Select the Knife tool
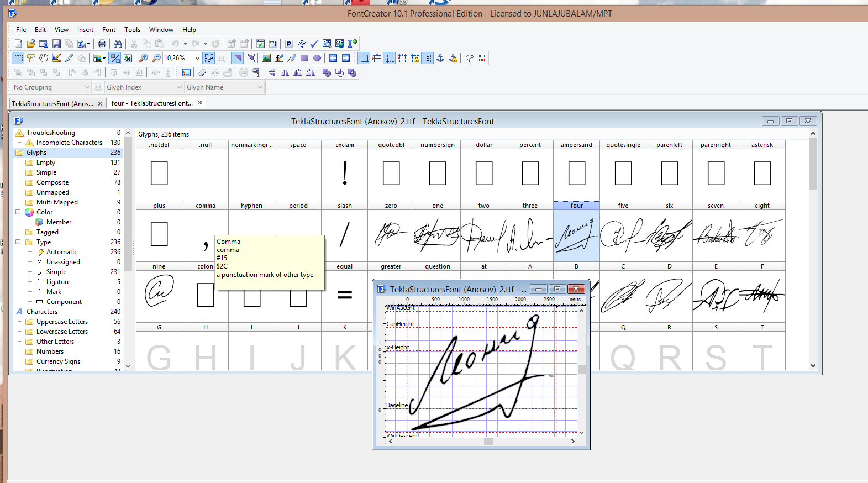The image size is (868, 483). [x=69, y=58]
